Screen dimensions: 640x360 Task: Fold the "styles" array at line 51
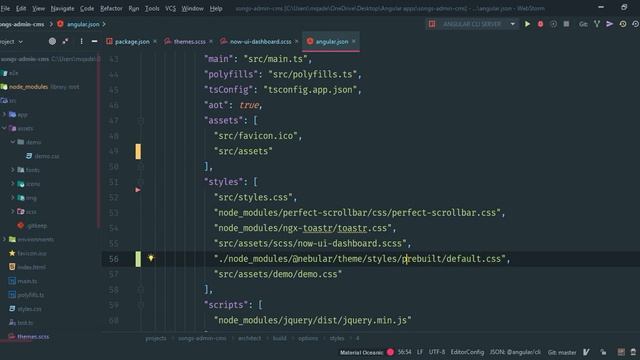(140, 182)
